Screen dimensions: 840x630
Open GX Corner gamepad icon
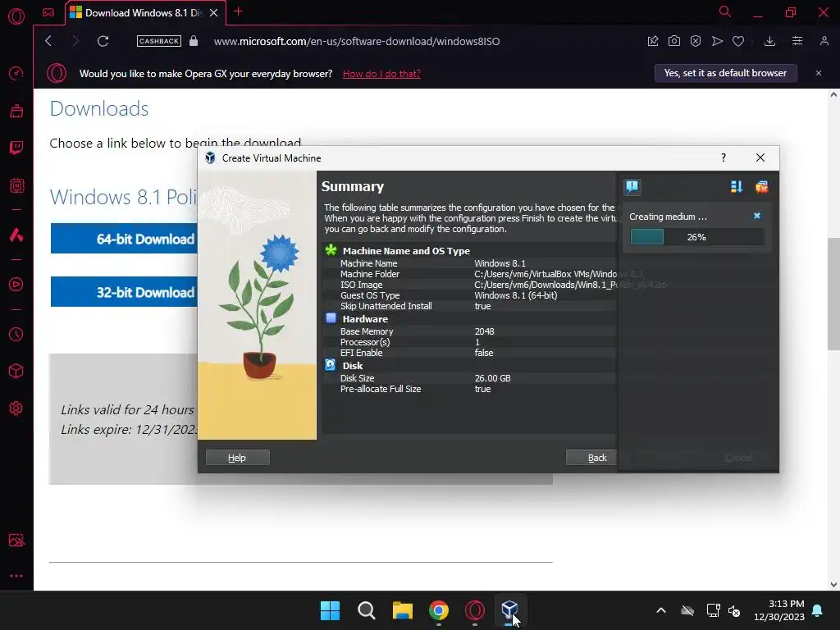tap(48, 12)
